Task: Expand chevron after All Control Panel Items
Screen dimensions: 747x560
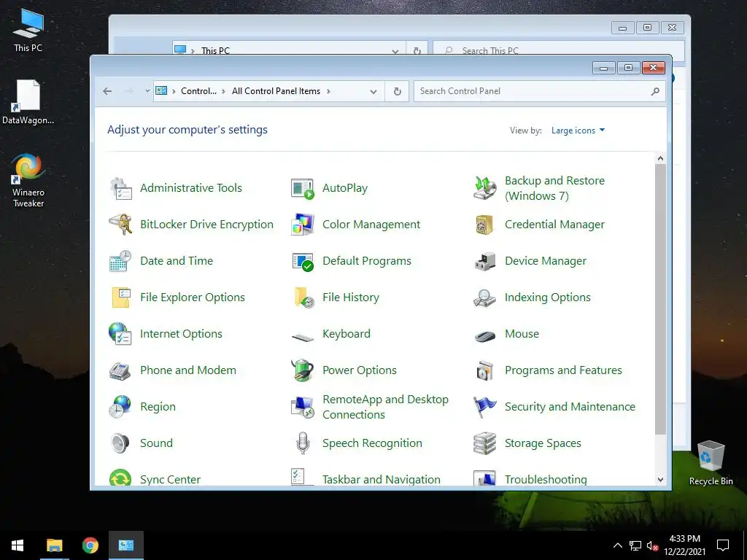Action: coord(328,91)
